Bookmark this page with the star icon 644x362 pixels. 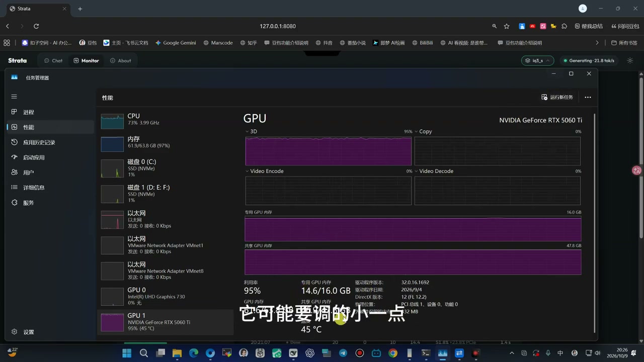click(507, 26)
